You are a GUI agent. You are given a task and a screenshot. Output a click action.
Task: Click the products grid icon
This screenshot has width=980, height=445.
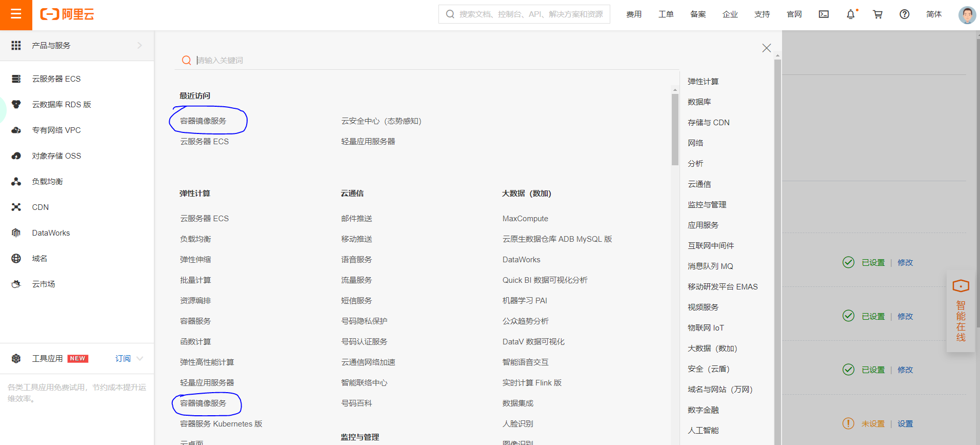click(x=16, y=46)
